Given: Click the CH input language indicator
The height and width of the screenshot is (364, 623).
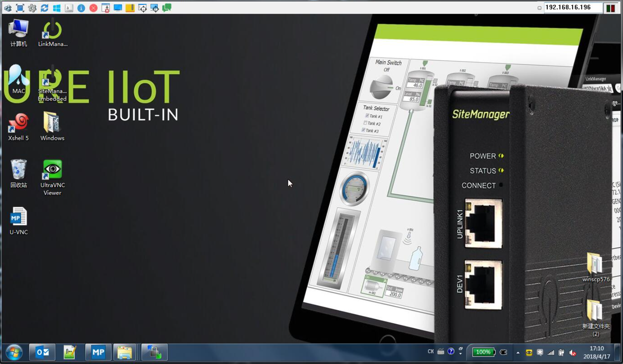Looking at the screenshot, I should (431, 352).
